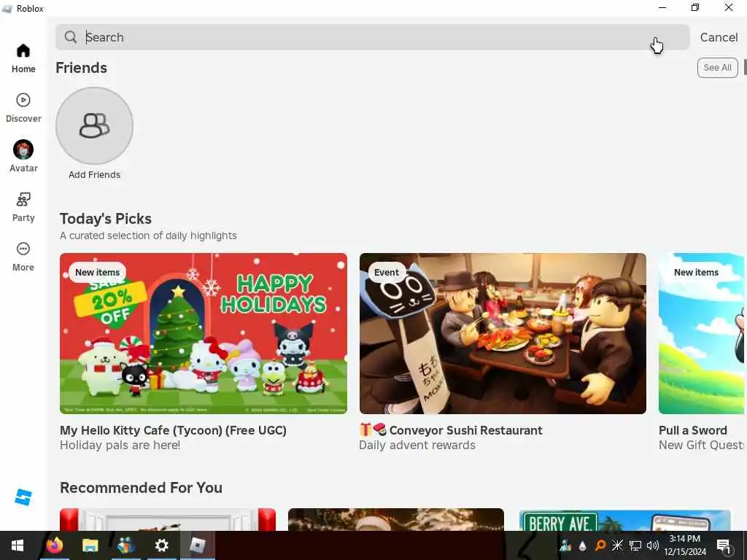Click the search magnifier icon
The height and width of the screenshot is (560, 747).
(x=71, y=37)
